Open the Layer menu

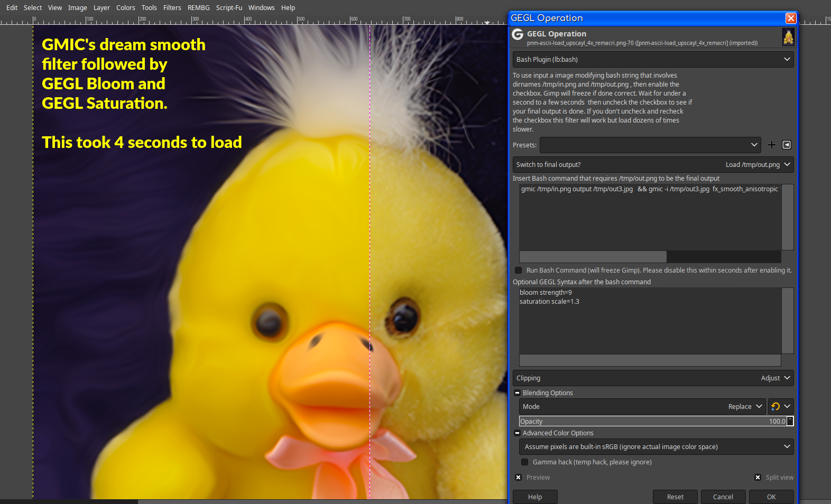point(101,7)
